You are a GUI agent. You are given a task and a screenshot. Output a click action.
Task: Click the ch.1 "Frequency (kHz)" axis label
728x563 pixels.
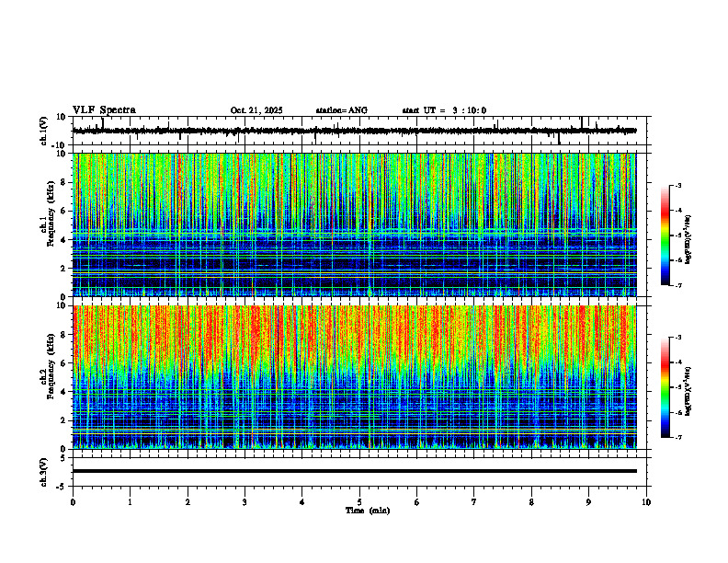point(51,214)
